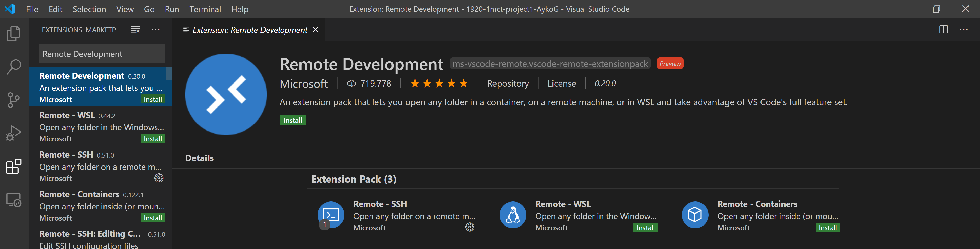Install Remote - WSL in extension pack
The image size is (980, 249).
click(645, 227)
